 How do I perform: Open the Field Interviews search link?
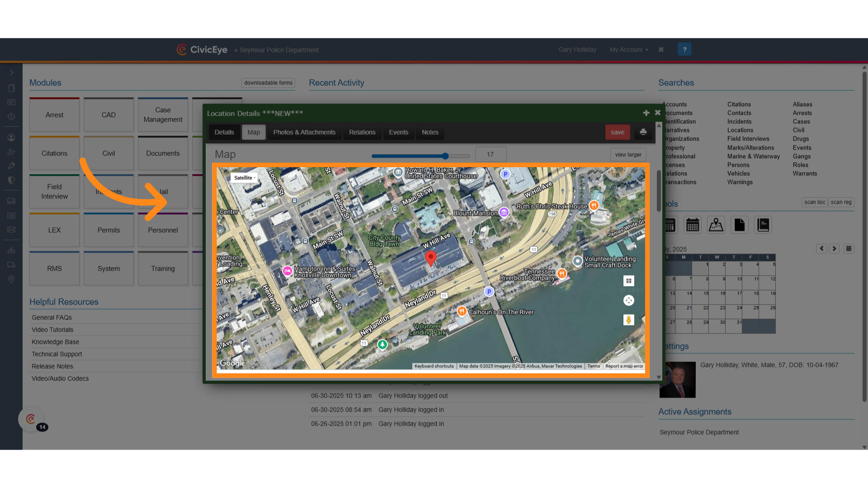click(x=748, y=139)
